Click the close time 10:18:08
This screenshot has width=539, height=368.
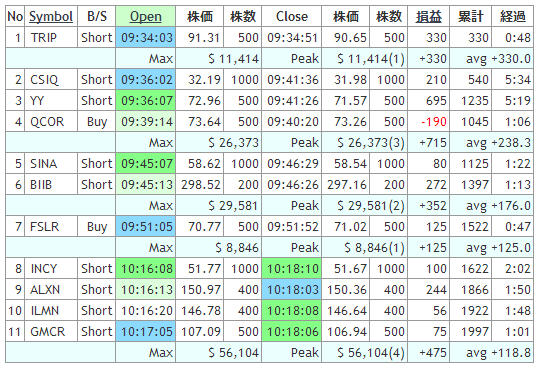pos(292,311)
